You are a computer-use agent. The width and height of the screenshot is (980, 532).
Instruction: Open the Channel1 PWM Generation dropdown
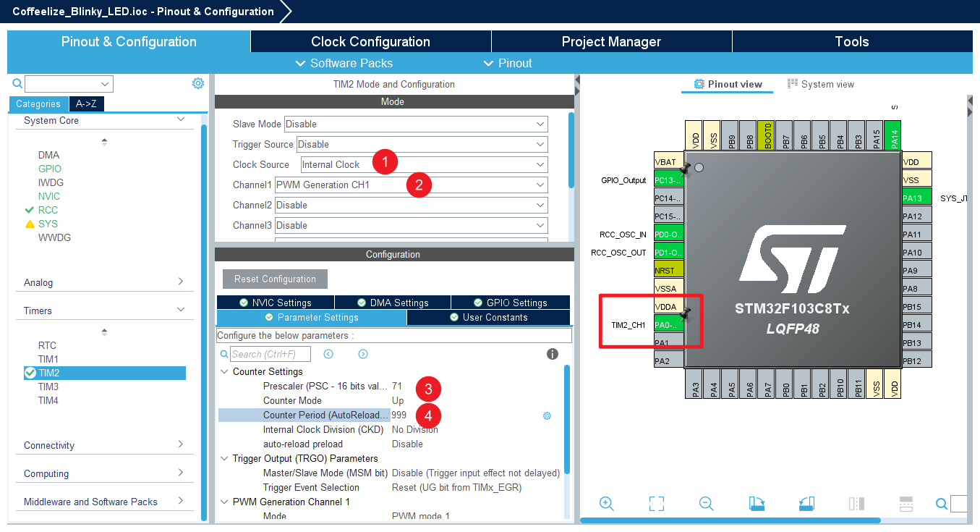[x=411, y=185]
